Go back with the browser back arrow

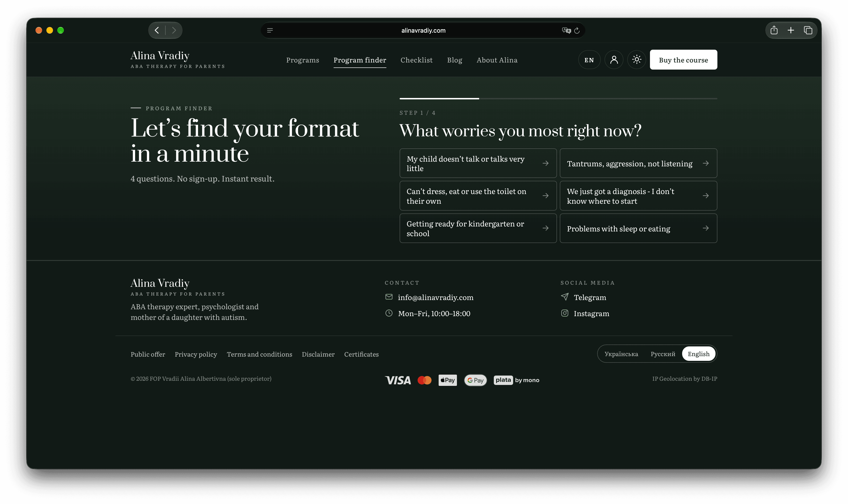pos(157,30)
